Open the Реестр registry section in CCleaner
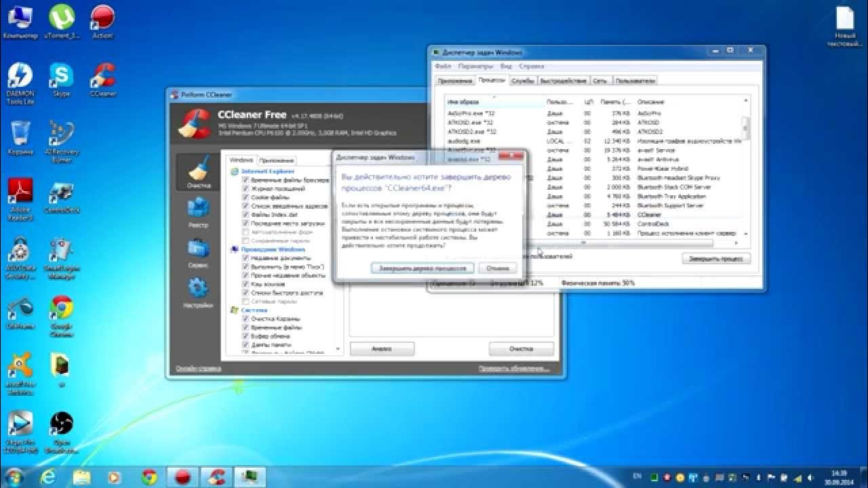The image size is (868, 488). (199, 212)
